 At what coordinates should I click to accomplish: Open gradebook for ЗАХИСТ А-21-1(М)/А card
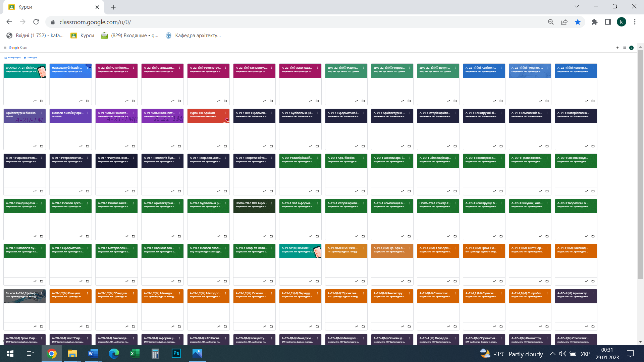35,101
